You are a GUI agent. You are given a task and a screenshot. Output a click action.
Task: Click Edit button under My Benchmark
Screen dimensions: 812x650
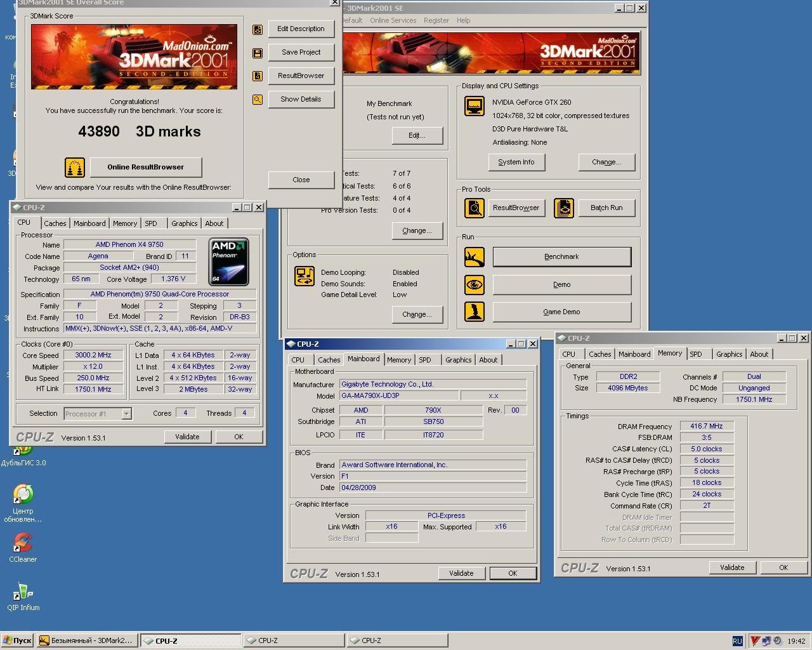(417, 135)
